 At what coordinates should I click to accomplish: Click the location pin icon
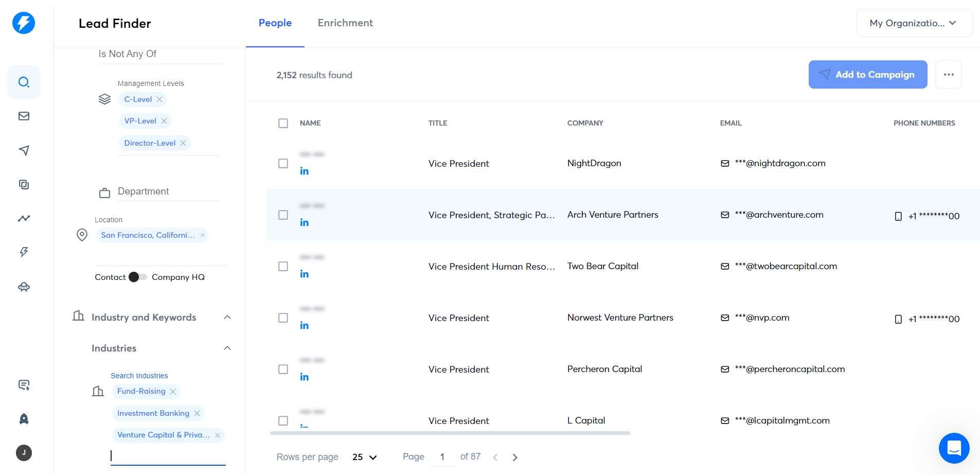click(82, 235)
